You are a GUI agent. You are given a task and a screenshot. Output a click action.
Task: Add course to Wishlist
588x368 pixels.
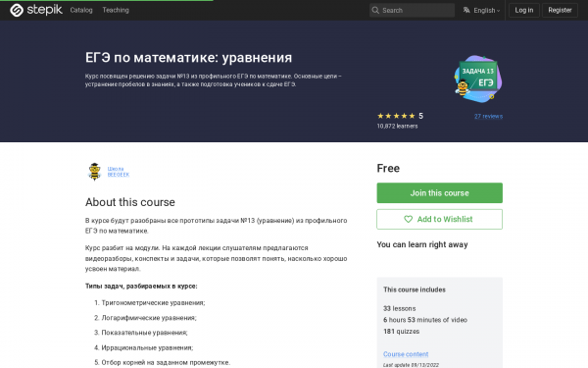pos(439,219)
